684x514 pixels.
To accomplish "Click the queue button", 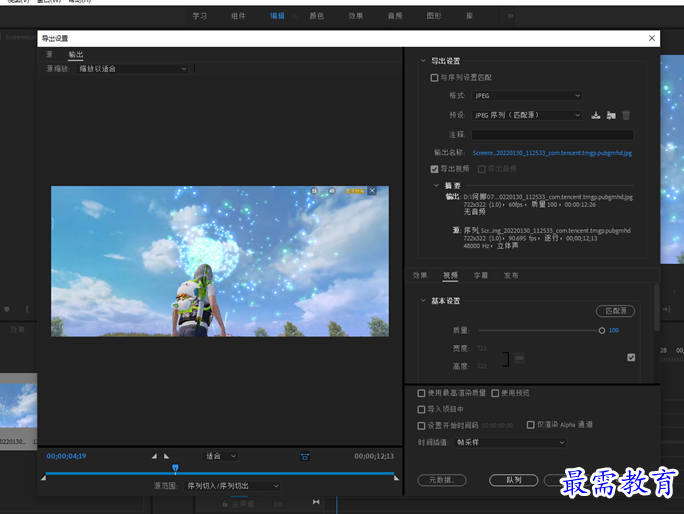I will point(514,480).
